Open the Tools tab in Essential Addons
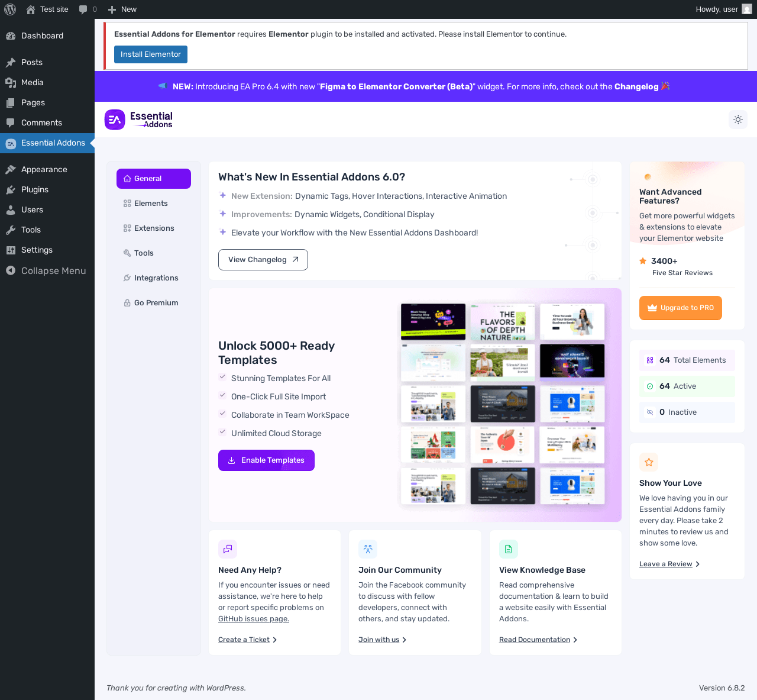 tap(154, 253)
